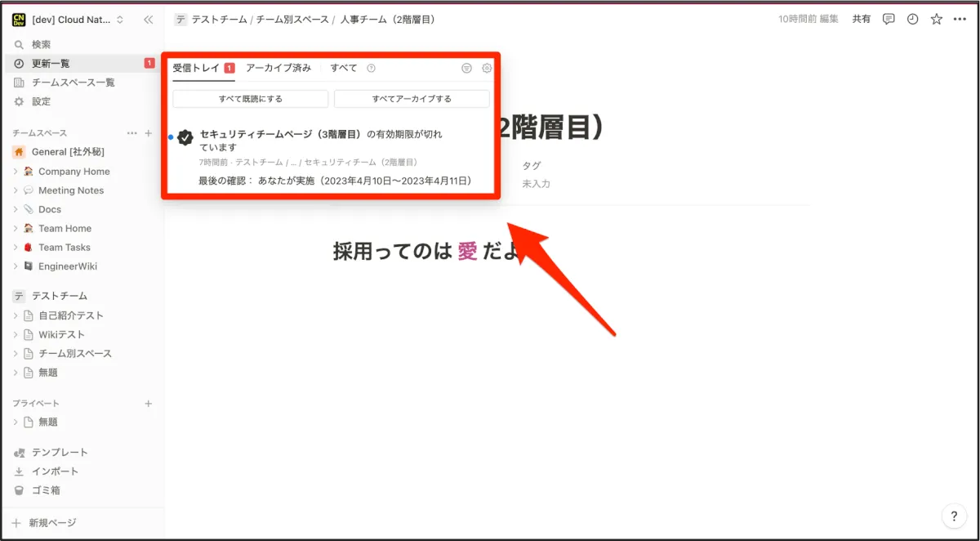
Task: Switch to すべて tab
Action: [344, 69]
